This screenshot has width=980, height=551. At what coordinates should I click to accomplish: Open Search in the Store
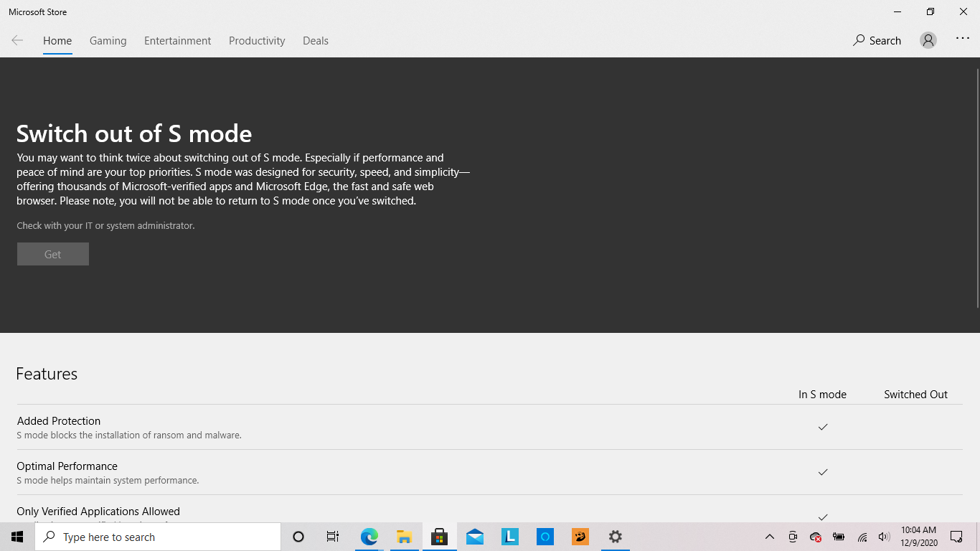tap(877, 41)
